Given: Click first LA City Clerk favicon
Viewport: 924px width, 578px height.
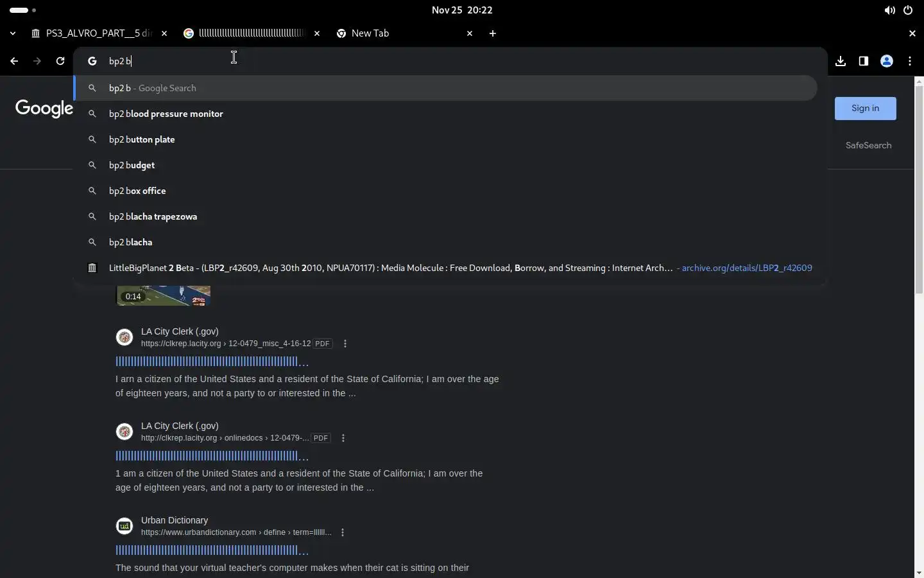Looking at the screenshot, I should point(124,337).
